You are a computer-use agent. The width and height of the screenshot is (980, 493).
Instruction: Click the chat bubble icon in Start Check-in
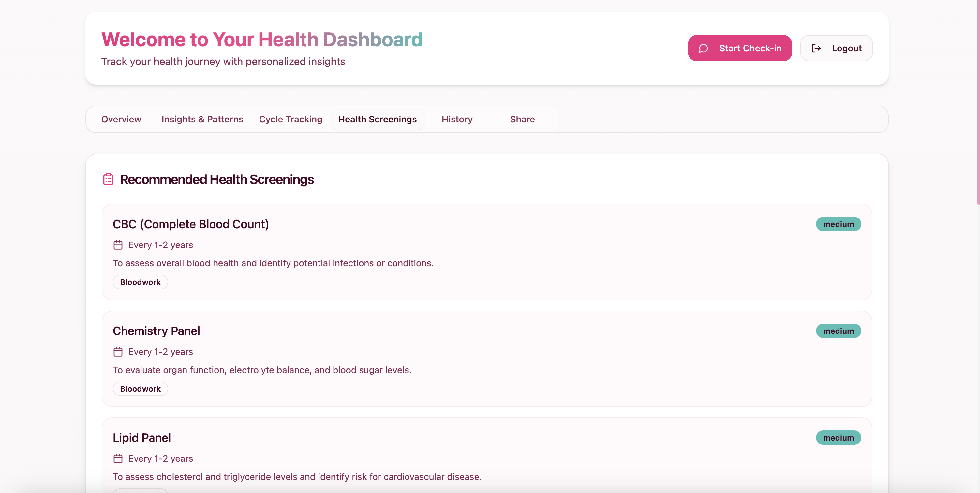703,48
